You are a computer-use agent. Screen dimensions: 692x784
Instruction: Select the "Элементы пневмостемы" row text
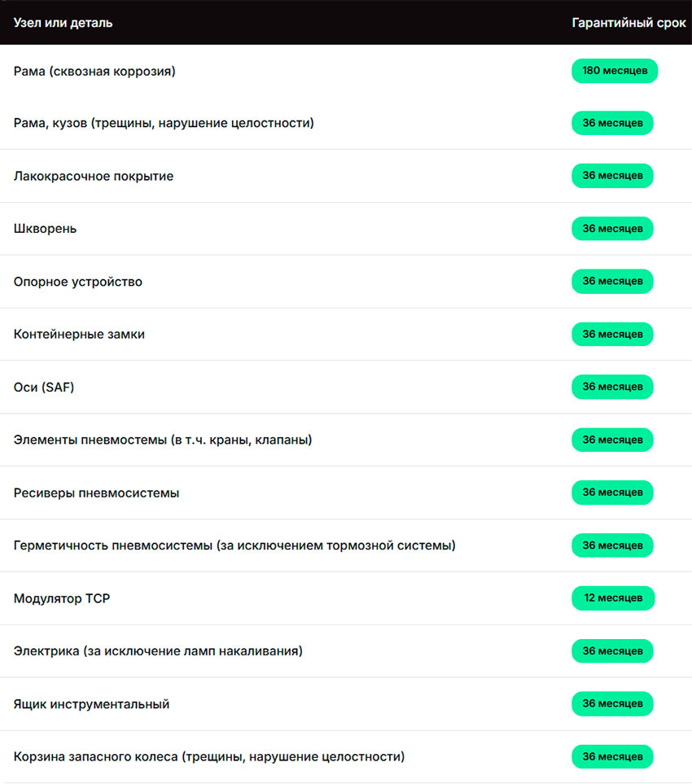click(163, 440)
